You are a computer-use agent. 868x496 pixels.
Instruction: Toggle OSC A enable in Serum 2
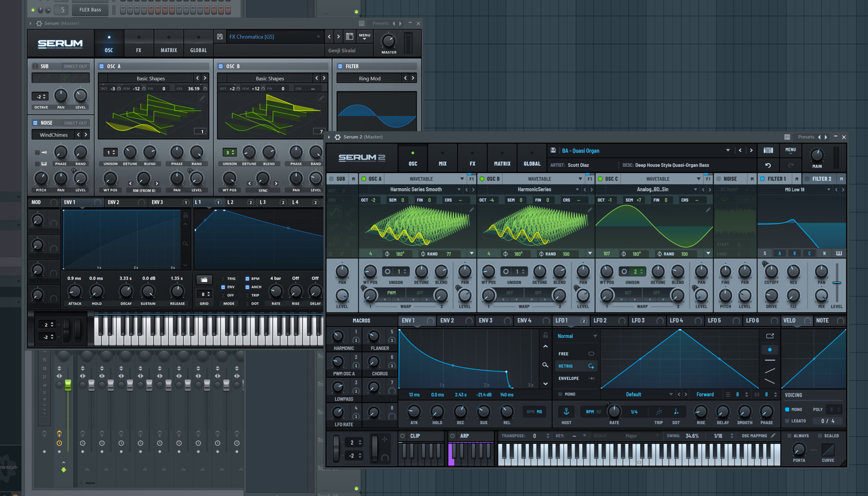tap(363, 179)
